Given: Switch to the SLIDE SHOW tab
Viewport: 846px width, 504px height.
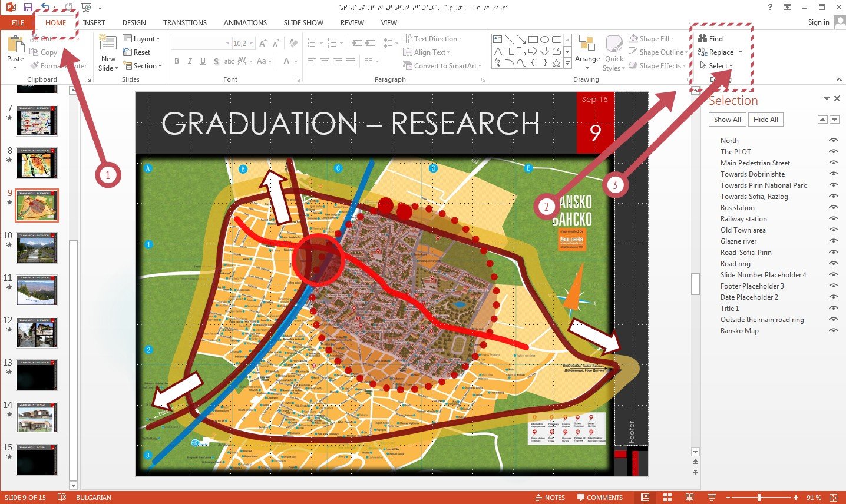Looking at the screenshot, I should (x=303, y=23).
